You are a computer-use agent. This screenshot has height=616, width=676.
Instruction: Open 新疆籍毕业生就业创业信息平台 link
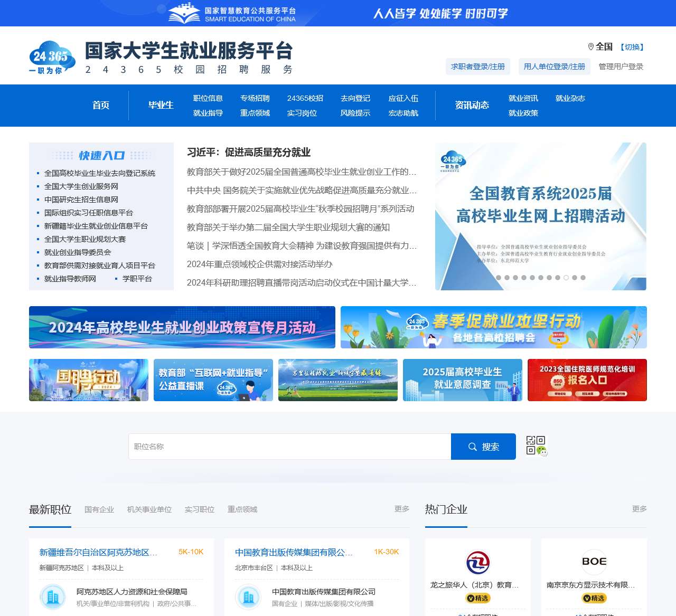coord(96,226)
